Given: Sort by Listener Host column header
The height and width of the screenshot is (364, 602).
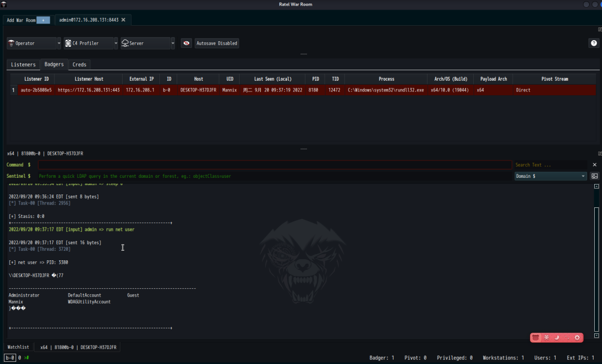Looking at the screenshot, I should coord(89,79).
